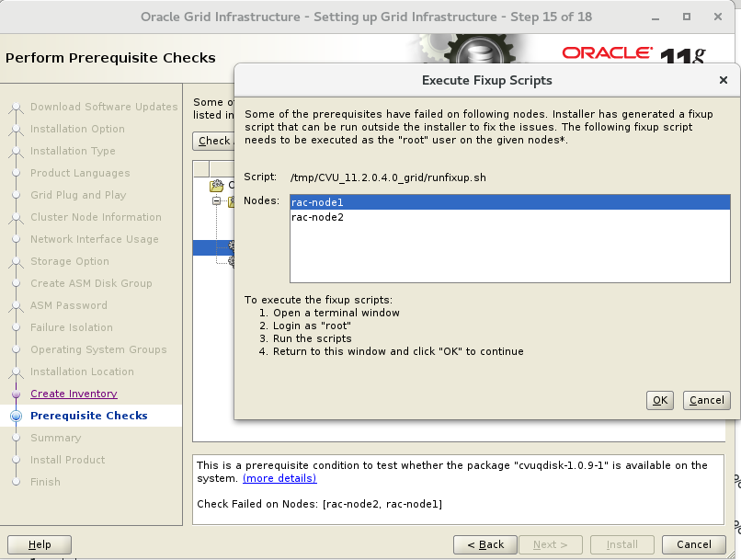Select Prerequisite Checks step
Screen dimensions: 741x560
coord(89,416)
